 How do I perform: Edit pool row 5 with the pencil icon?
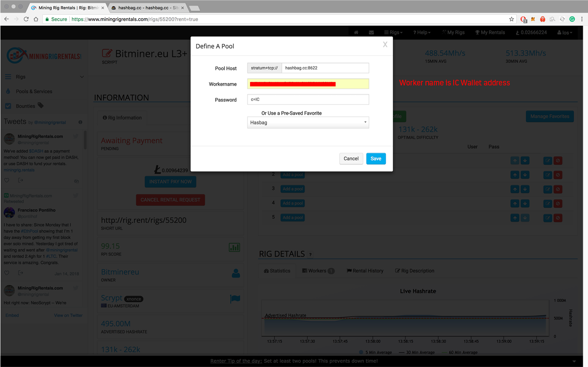(x=548, y=218)
